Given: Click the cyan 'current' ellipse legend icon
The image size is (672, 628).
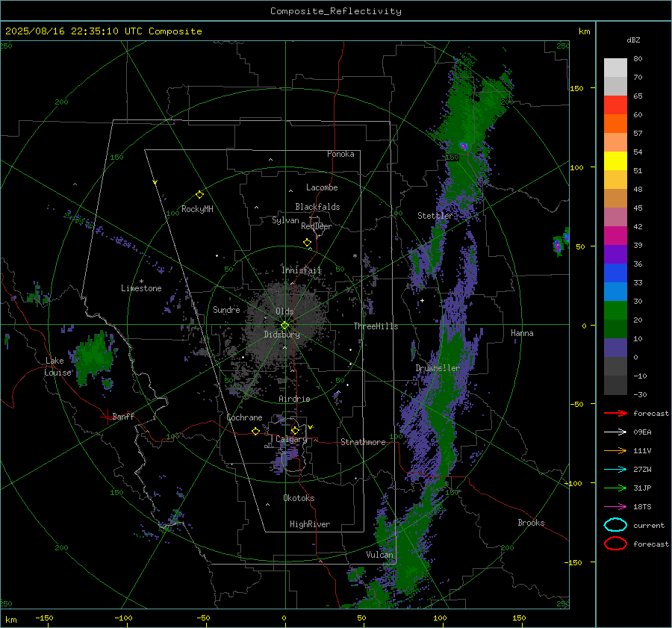Looking at the screenshot, I should point(615,525).
